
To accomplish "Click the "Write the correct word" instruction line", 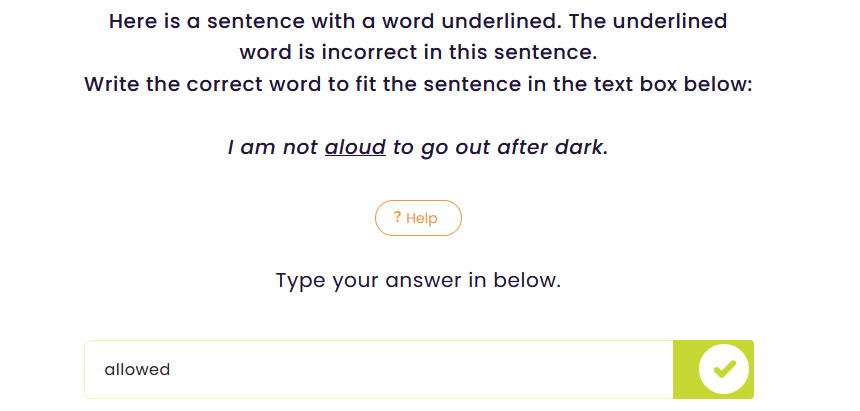I will (x=418, y=84).
